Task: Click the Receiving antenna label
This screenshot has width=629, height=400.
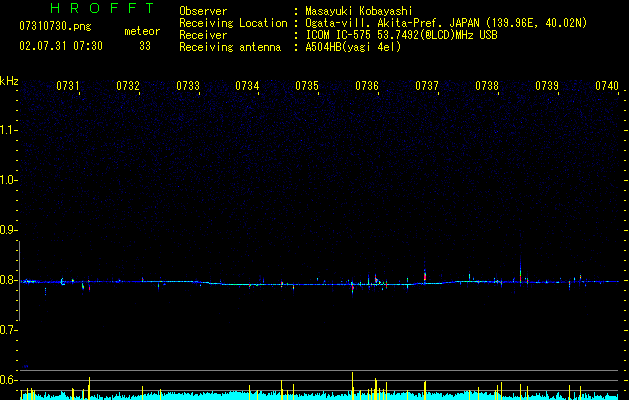Action: 230,47
